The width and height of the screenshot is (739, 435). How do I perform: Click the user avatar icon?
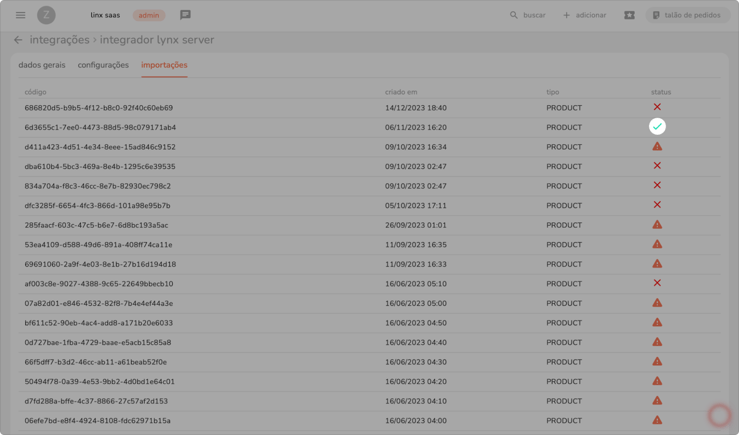click(x=46, y=15)
